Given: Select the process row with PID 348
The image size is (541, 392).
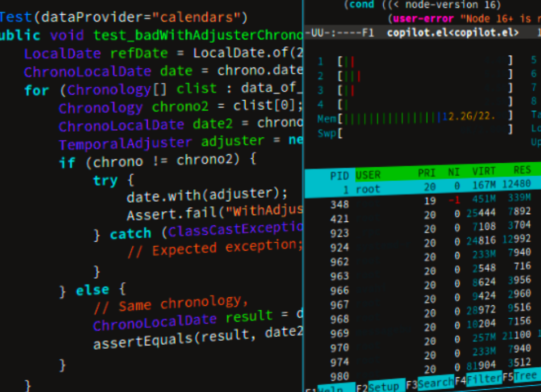Looking at the screenshot, I should pos(423,201).
